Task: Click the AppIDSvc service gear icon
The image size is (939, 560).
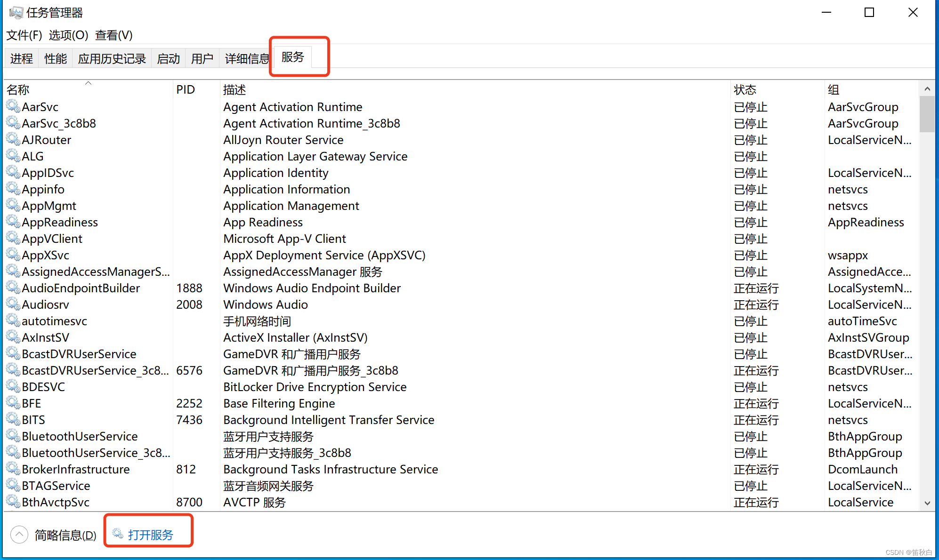Action: (x=13, y=172)
